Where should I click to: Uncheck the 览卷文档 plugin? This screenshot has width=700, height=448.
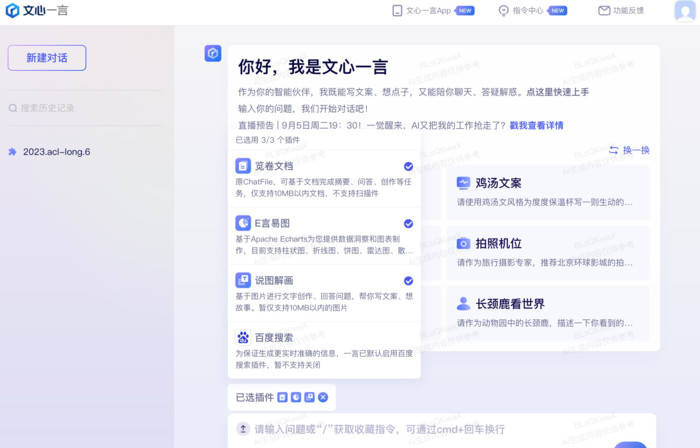pos(408,166)
